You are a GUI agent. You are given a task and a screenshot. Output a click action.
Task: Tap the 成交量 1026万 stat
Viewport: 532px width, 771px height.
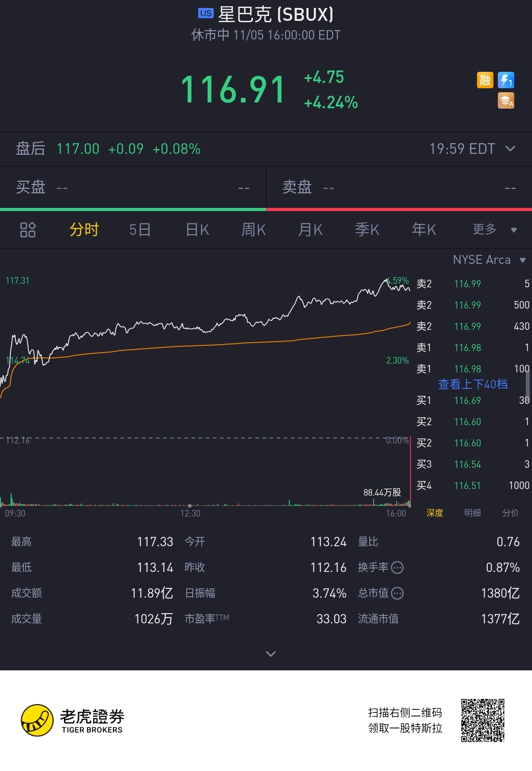pos(92,619)
